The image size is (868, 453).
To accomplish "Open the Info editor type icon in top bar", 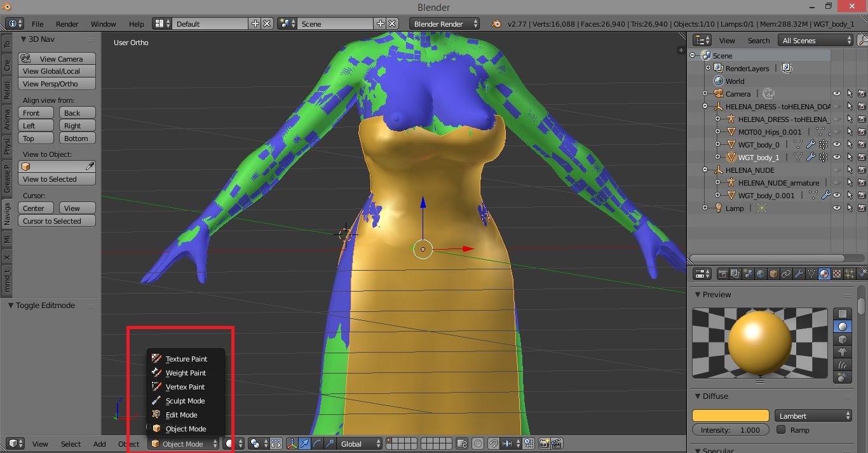I will [x=15, y=24].
